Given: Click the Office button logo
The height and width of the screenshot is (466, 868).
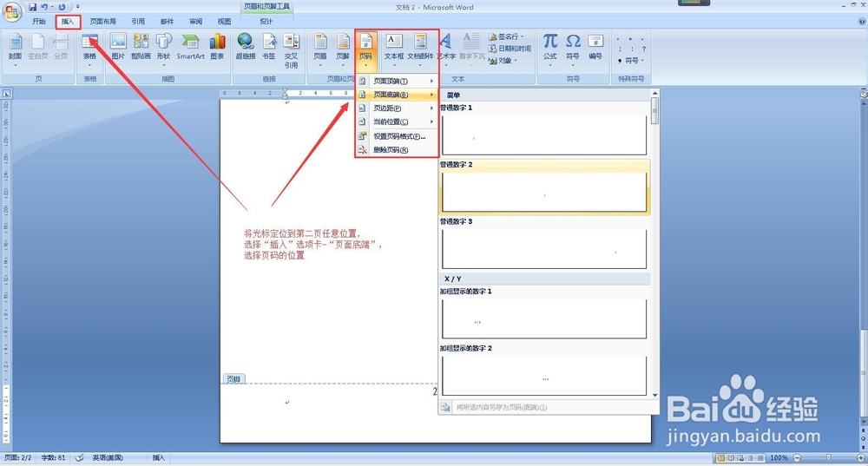Looking at the screenshot, I should 12,12.
